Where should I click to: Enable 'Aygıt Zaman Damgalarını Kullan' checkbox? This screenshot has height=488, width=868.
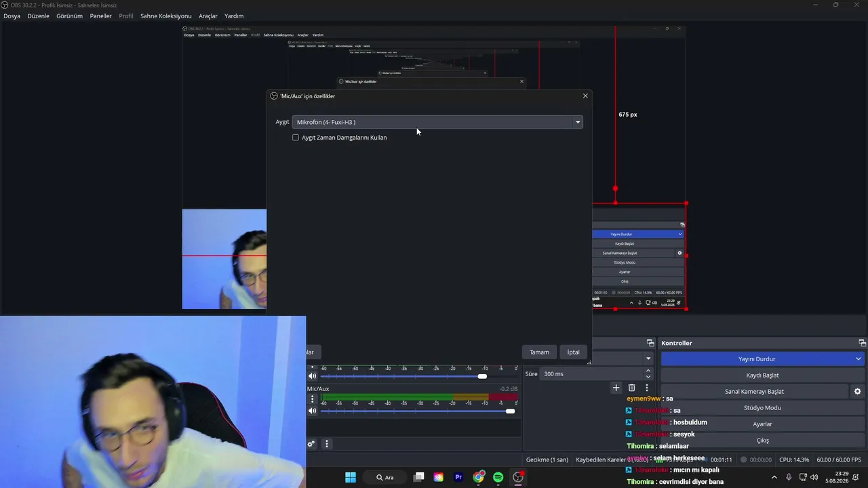296,138
